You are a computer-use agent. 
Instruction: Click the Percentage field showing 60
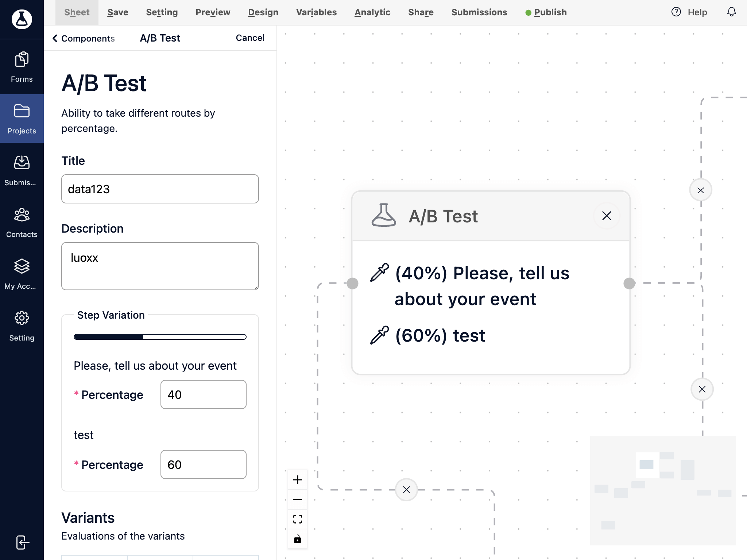click(204, 464)
